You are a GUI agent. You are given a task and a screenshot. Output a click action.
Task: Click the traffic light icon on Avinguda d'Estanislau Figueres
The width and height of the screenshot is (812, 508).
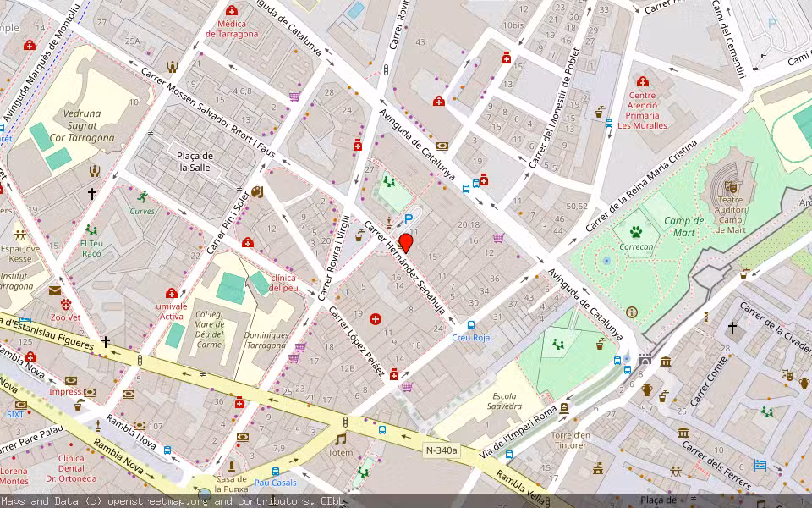click(x=140, y=361)
